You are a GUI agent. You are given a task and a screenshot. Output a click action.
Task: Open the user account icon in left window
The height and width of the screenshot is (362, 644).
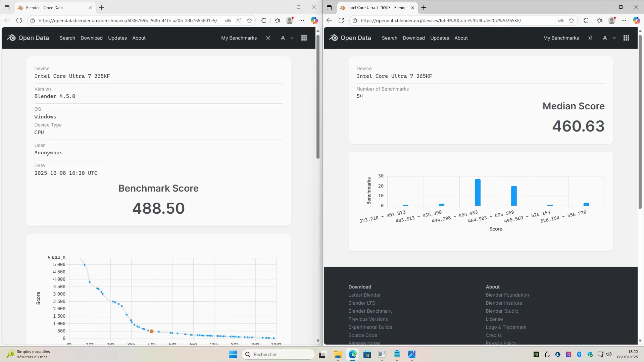pos(283,38)
